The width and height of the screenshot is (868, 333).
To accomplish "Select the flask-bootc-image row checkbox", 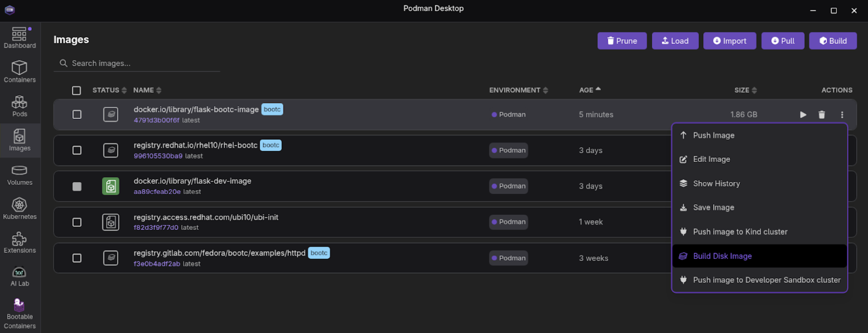I will pyautogui.click(x=77, y=114).
